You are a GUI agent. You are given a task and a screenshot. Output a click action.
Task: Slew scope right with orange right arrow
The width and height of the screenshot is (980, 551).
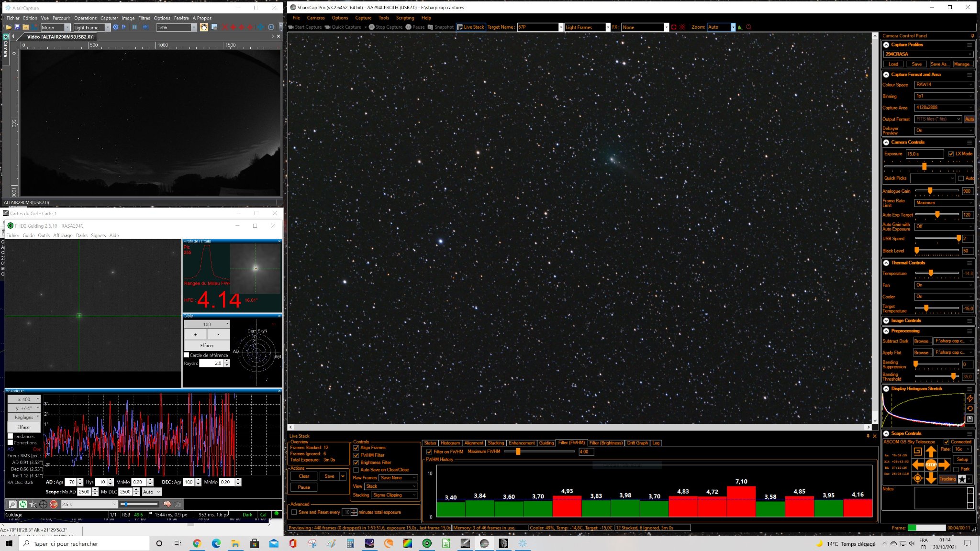click(x=944, y=464)
